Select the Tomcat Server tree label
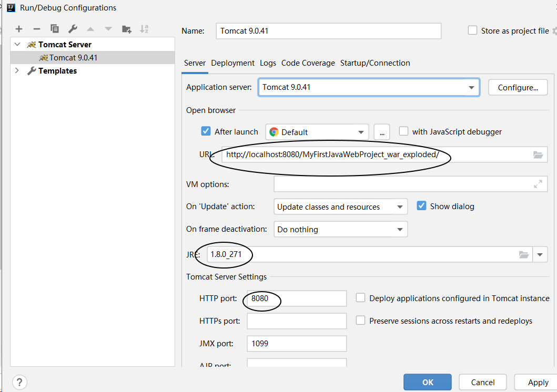 [x=65, y=44]
